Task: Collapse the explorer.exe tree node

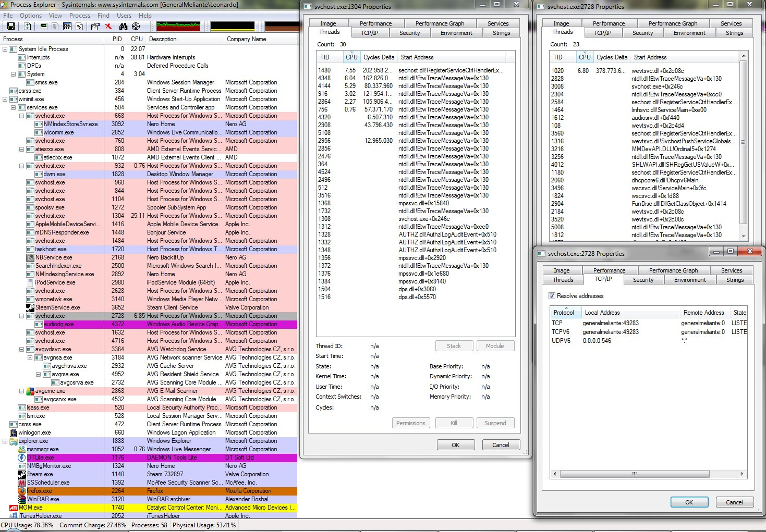Action: [x=5, y=441]
